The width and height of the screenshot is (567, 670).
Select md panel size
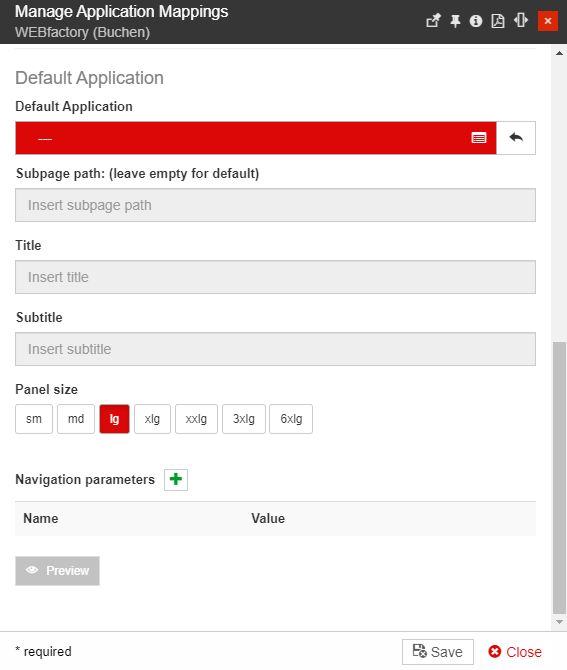point(76,419)
